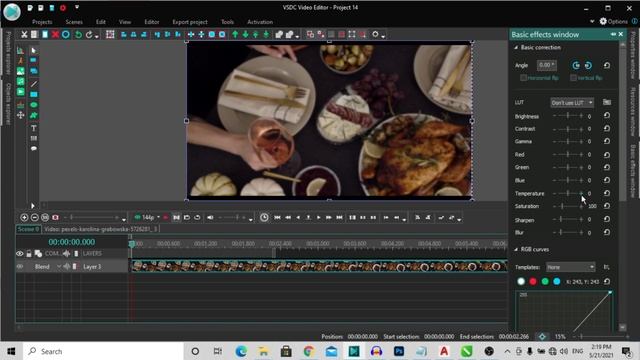Select the ellipse shape tool
This screenshot has height=360, width=640.
33,105
